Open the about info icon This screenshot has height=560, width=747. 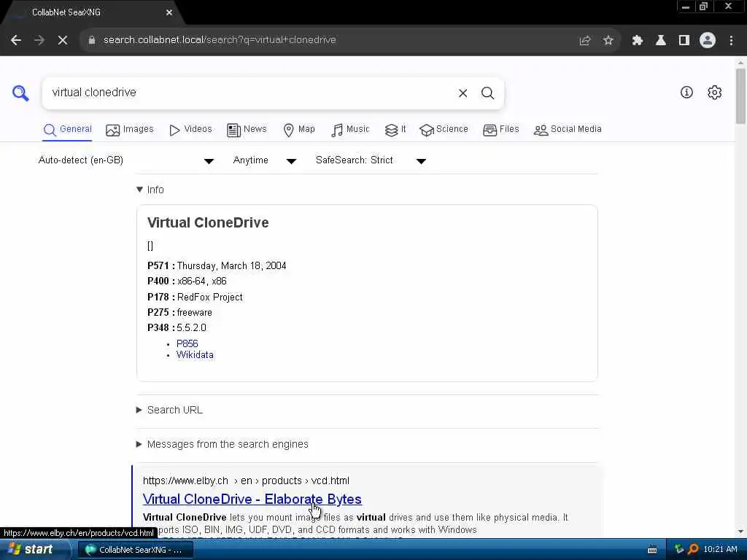[x=686, y=93]
